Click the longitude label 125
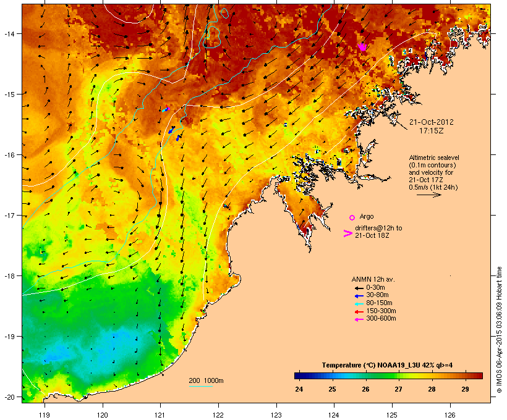Screen dimensions: 507x420 pos(392,415)
